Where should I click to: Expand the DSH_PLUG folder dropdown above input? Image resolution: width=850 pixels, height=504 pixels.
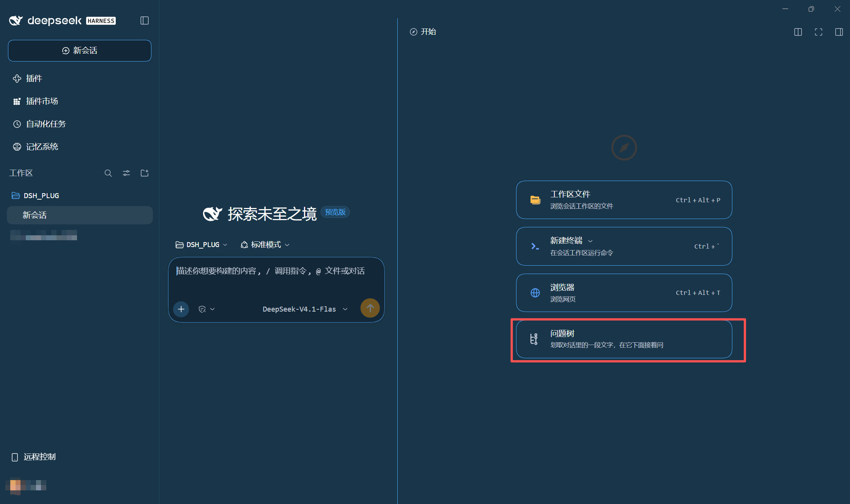tap(201, 245)
